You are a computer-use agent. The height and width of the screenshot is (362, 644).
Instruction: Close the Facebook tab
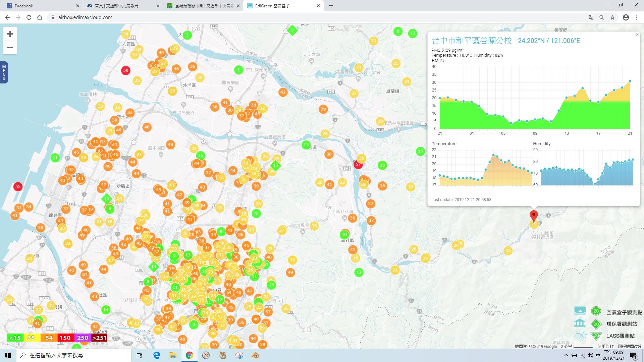[77, 6]
